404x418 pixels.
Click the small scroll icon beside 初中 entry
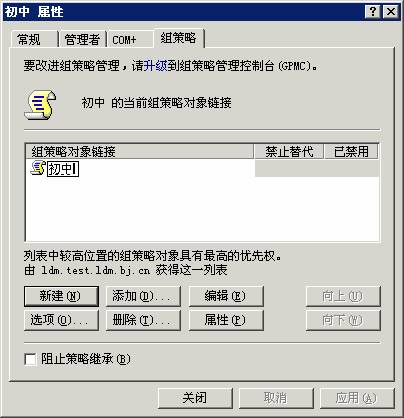point(38,168)
